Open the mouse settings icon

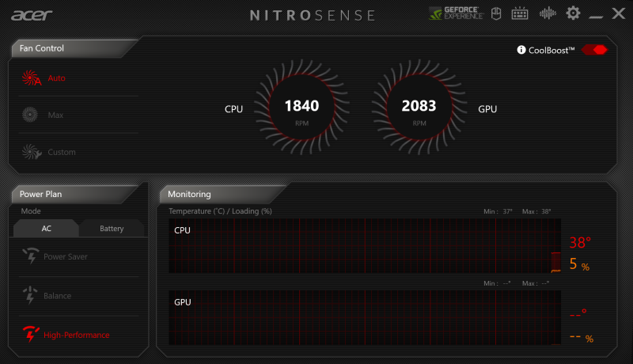pyautogui.click(x=496, y=13)
